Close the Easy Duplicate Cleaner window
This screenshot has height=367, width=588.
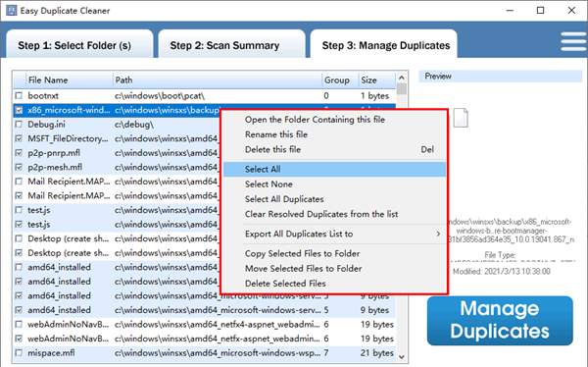[x=571, y=11]
